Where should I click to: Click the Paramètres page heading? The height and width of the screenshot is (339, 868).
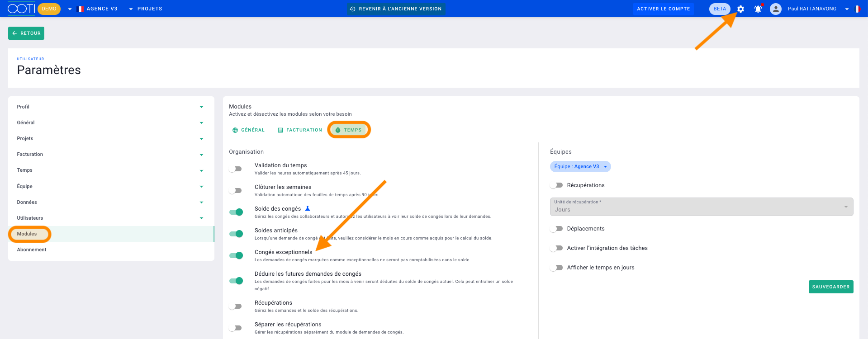[49, 70]
